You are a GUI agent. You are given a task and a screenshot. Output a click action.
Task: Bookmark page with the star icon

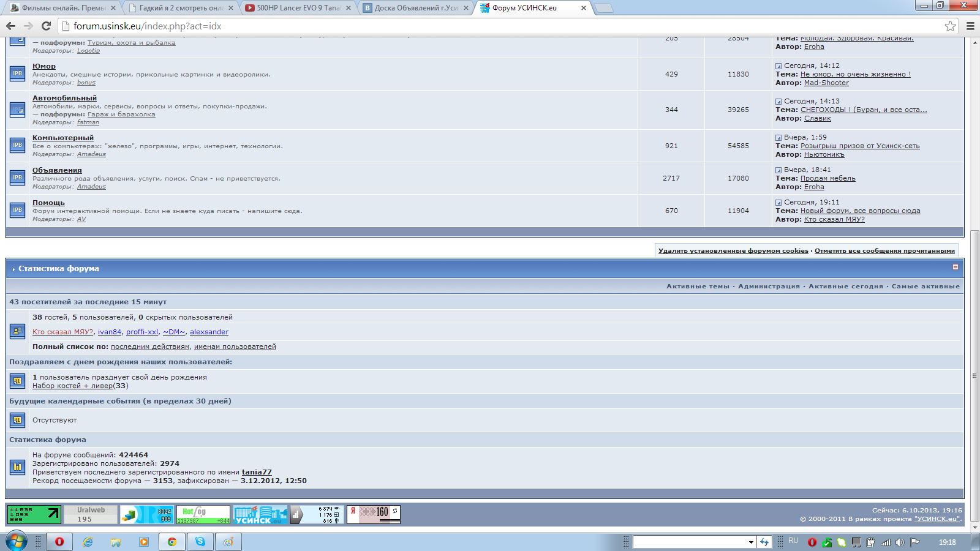[x=950, y=26]
